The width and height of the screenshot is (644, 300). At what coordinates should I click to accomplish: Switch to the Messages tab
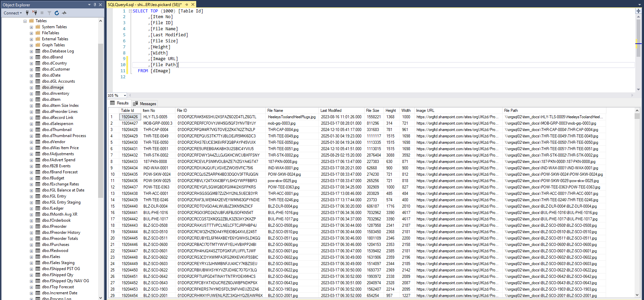coord(145,103)
